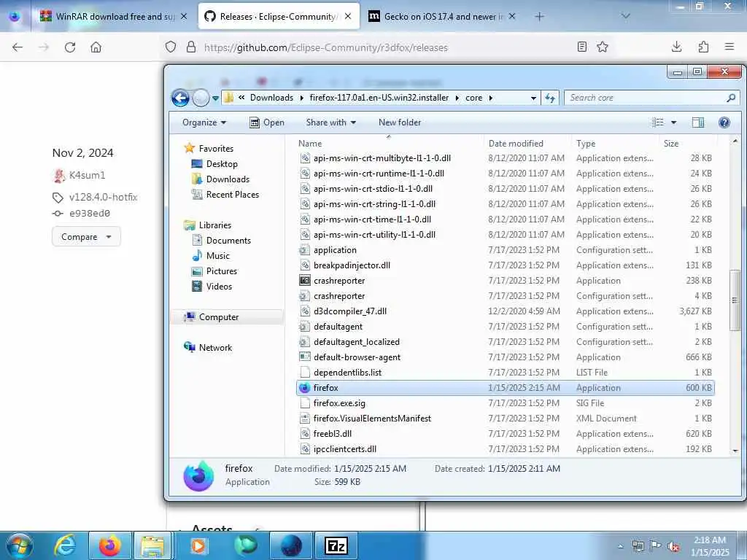Open a new browser tab

[x=539, y=16]
